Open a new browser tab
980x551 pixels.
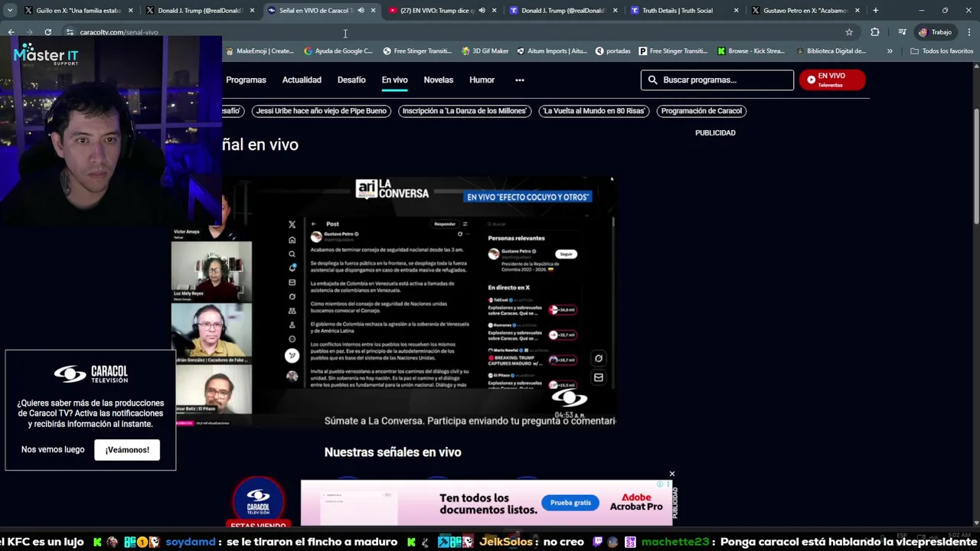click(875, 11)
